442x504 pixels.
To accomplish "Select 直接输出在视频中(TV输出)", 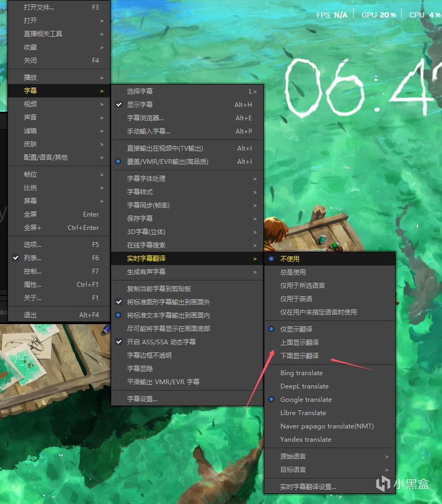I will (x=187, y=148).
